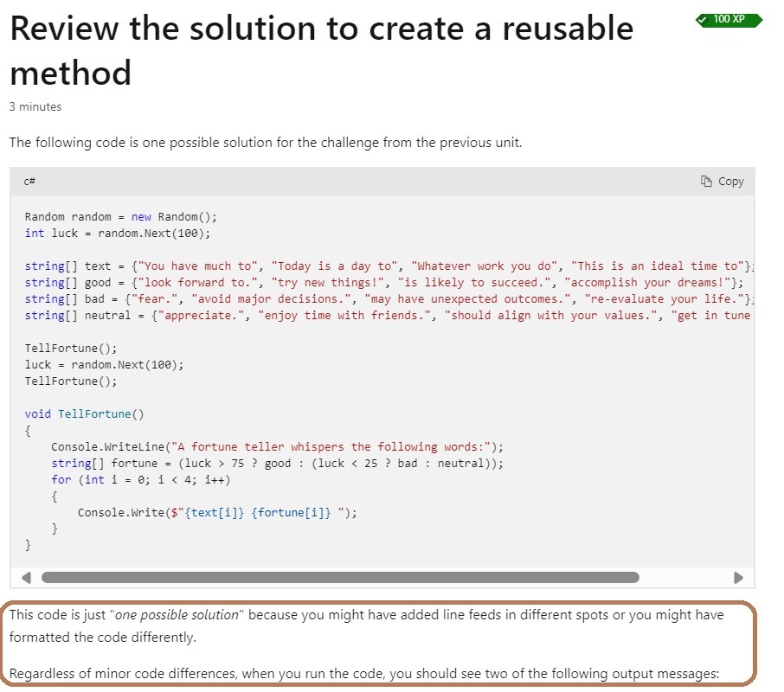Select the c# language label on the code block
This screenshot has width=784, height=692.
click(29, 182)
